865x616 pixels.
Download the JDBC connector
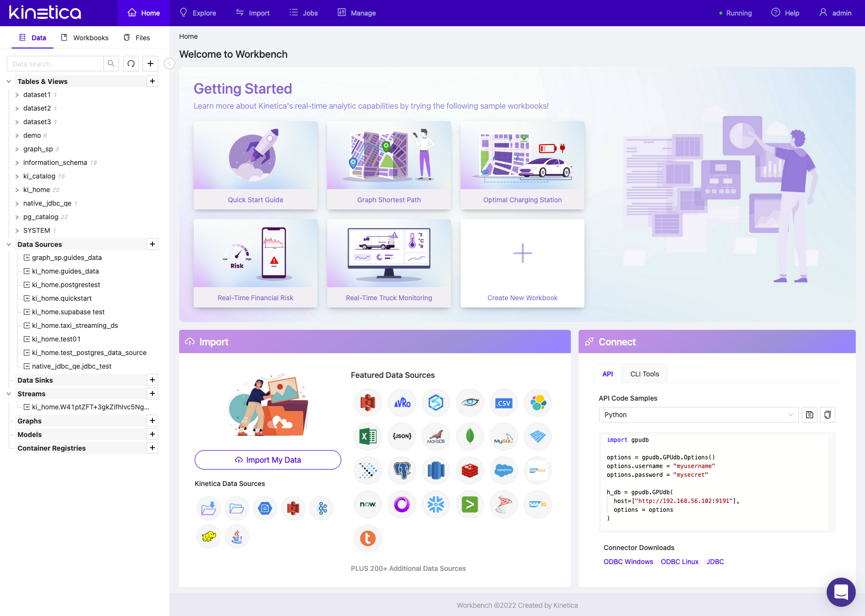[715, 562]
